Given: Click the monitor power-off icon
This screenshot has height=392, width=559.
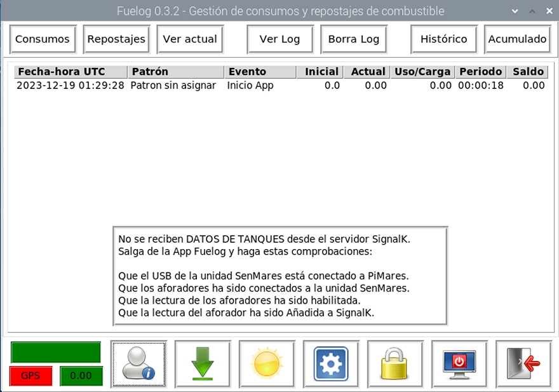Looking at the screenshot, I should click(459, 364).
